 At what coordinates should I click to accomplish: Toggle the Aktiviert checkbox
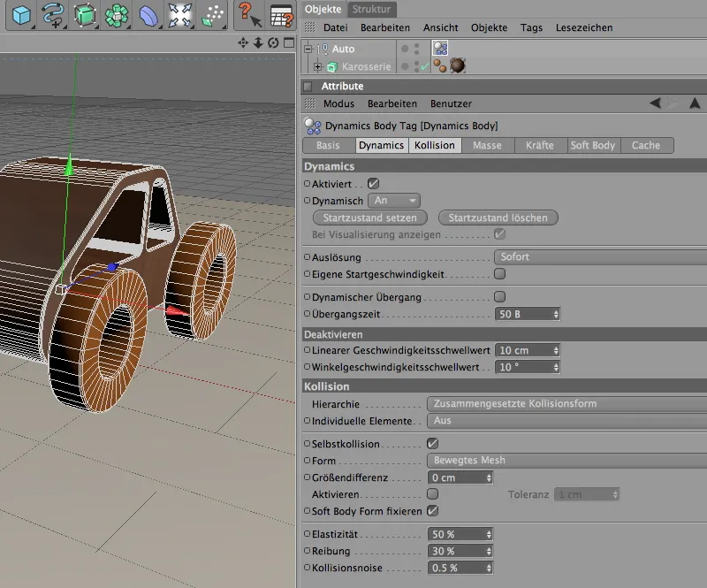374,184
